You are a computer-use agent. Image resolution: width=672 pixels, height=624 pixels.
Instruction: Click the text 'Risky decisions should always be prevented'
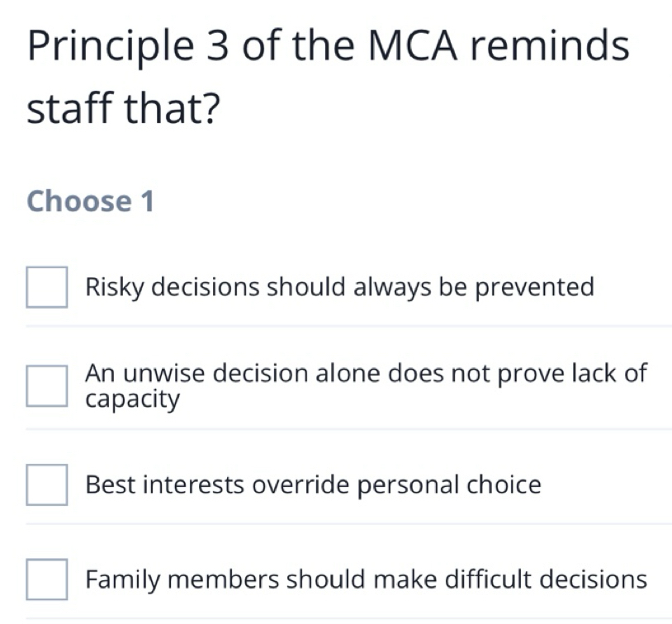coord(340,286)
